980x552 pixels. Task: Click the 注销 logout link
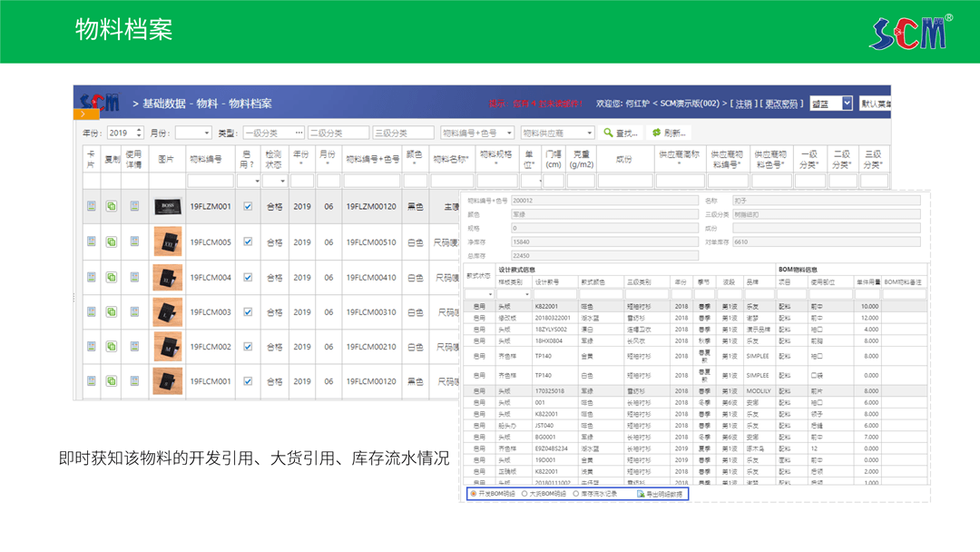[x=744, y=103]
